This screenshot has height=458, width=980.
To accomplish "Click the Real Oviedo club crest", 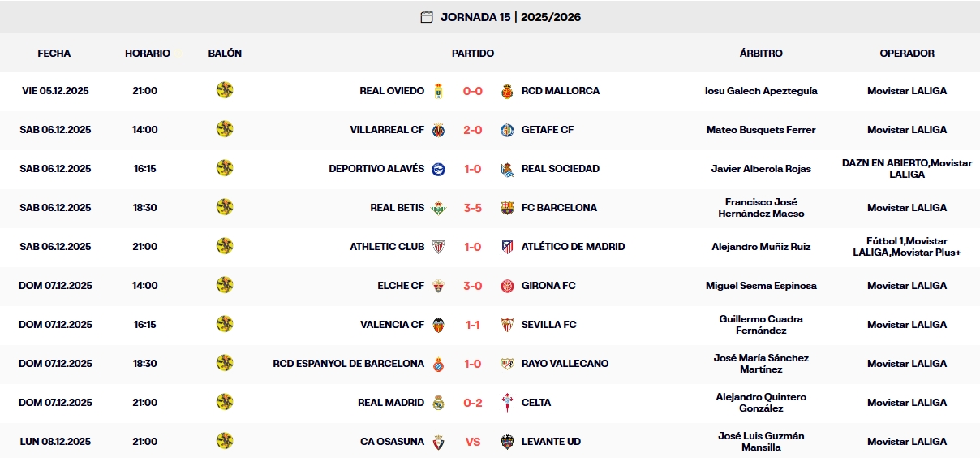I will click(438, 91).
